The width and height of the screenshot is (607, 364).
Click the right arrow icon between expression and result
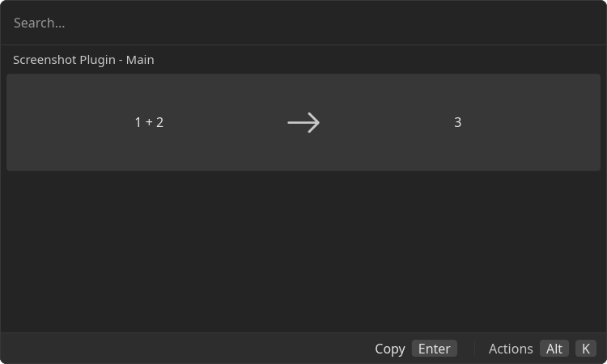pos(303,123)
